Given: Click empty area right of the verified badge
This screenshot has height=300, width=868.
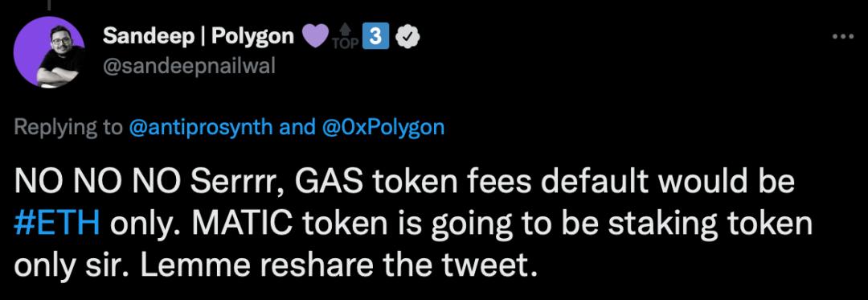Looking at the screenshot, I should click(x=609, y=36).
